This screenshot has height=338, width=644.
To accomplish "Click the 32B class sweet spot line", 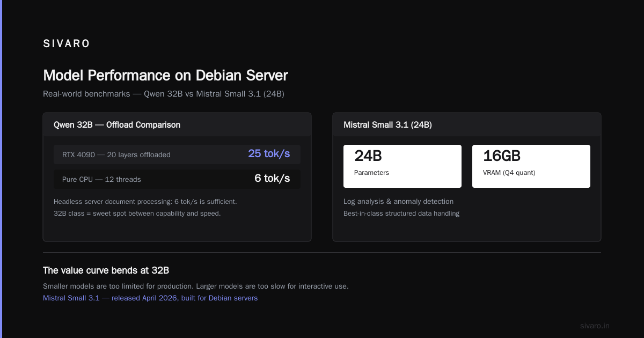I will (137, 214).
